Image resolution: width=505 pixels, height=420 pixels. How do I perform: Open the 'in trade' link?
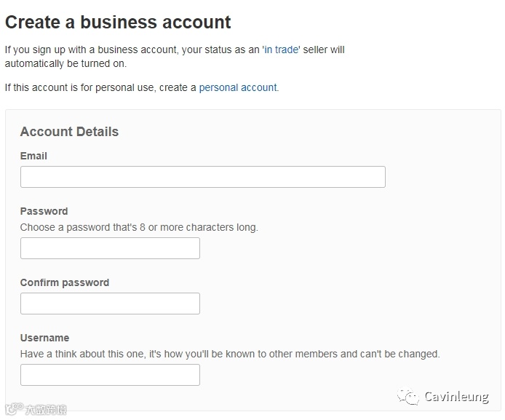tap(281, 49)
